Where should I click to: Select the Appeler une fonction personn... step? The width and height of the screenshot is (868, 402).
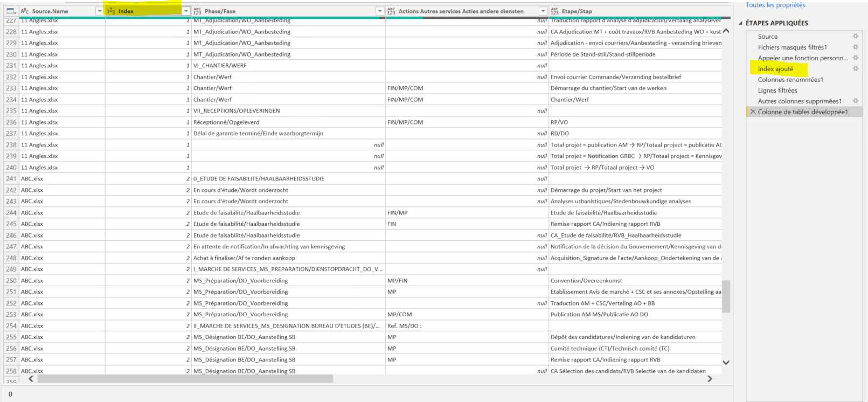point(803,58)
